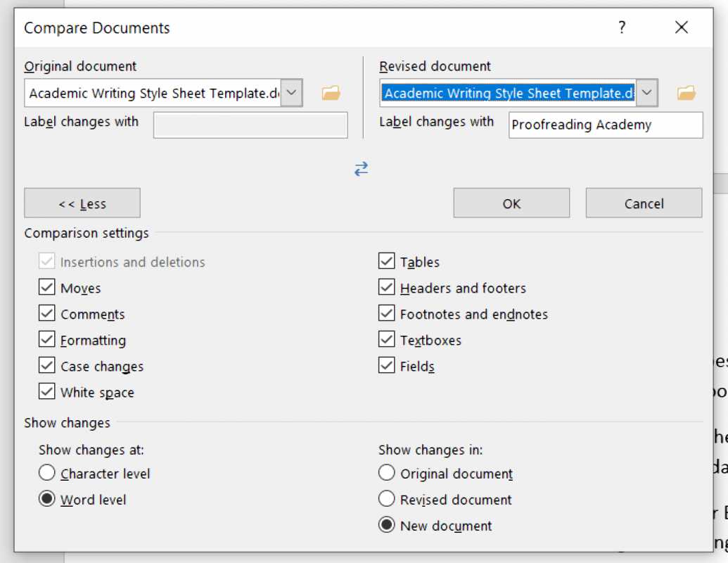Toggle Footnotes and endnotes checkbox
Viewport: 728px width, 563px height.
pos(387,314)
